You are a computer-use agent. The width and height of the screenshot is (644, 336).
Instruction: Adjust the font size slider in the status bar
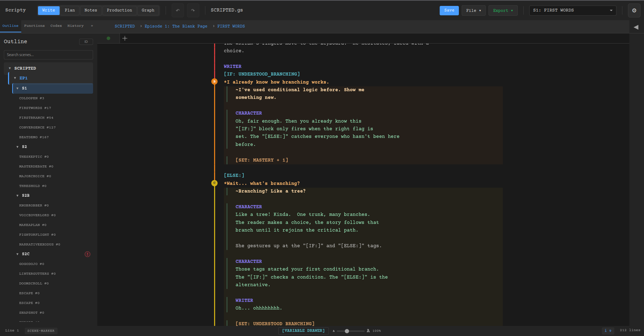(x=347, y=331)
